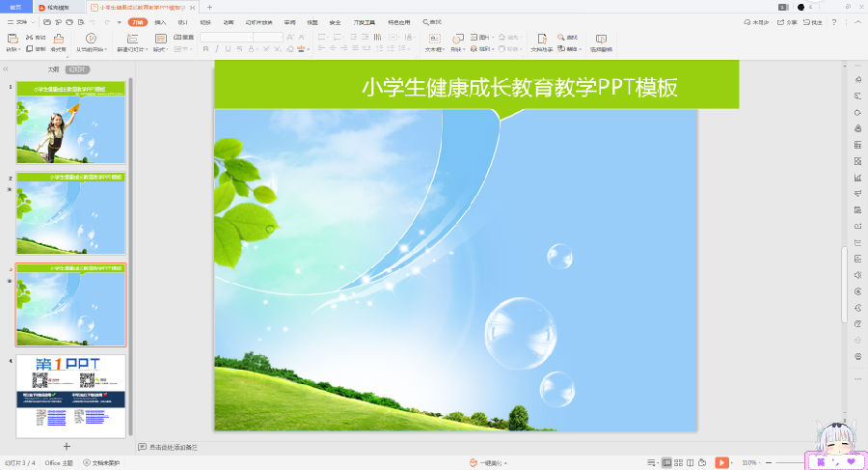Click the Find (查找) magnifier in ribbon group
Screen dimensions: 868x470
560,37
